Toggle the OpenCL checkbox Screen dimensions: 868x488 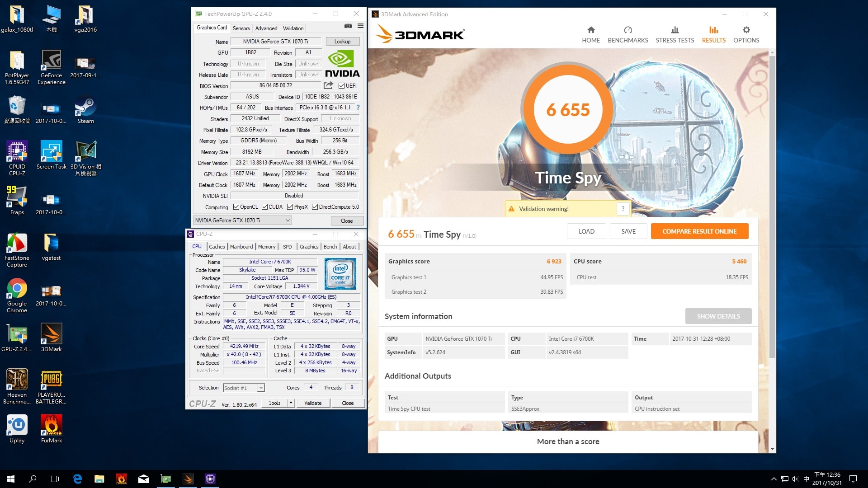236,207
